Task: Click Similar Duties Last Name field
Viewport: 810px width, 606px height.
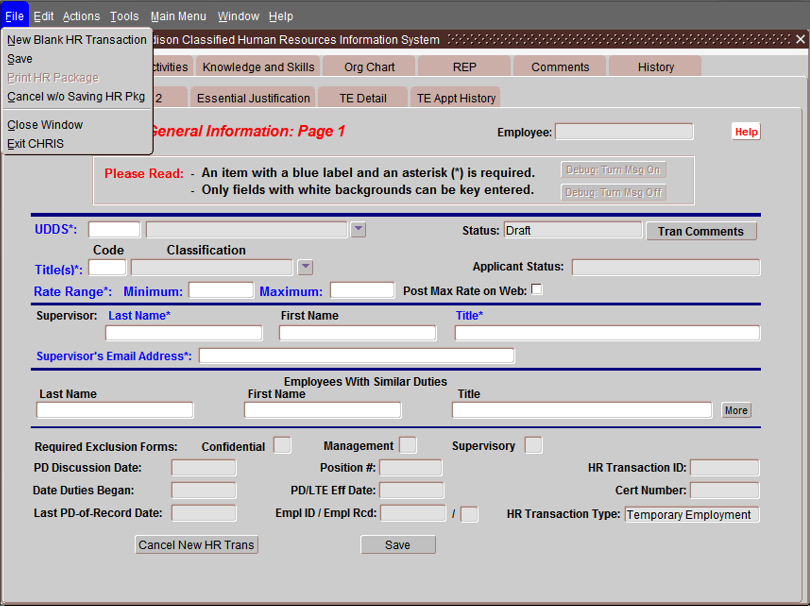Action: point(115,410)
